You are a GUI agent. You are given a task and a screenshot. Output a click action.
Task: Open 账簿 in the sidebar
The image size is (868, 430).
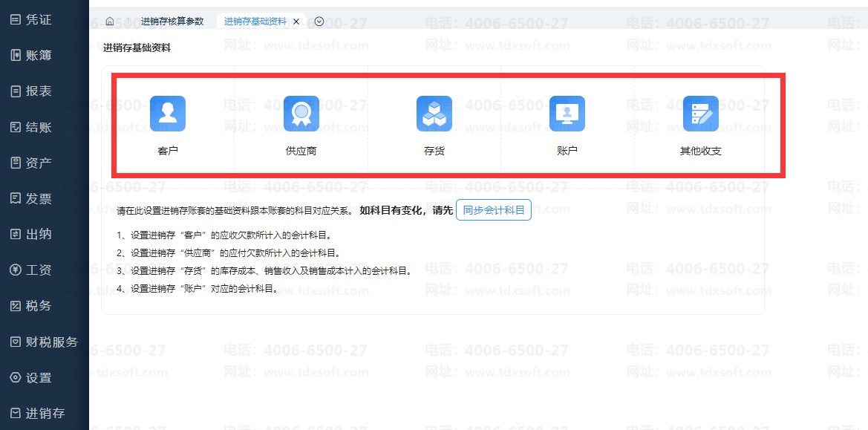pyautogui.click(x=39, y=55)
